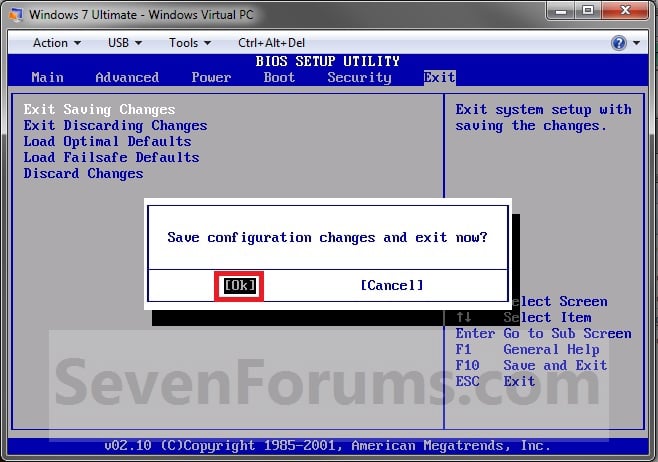Click the American Megatrends copyright line

point(327,446)
